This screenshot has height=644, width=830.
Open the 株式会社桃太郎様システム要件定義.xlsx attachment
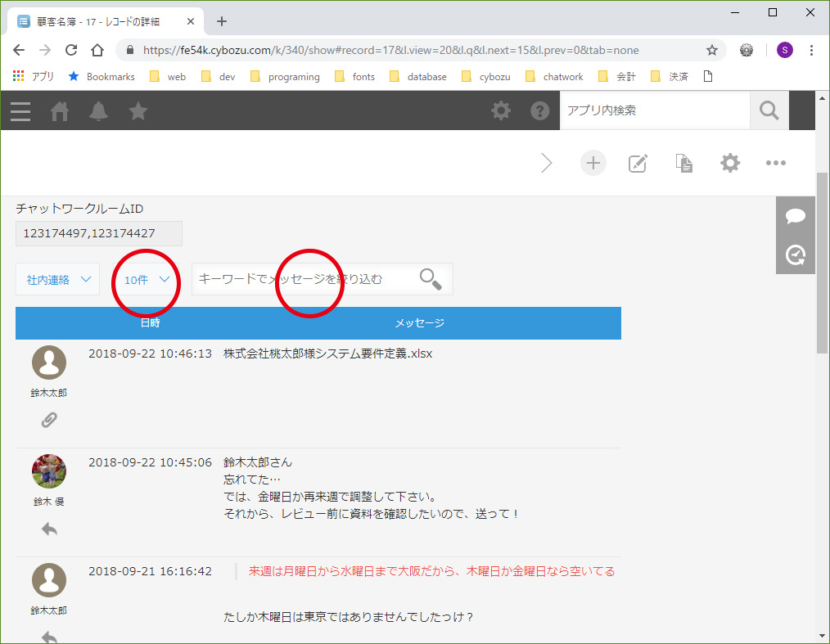coord(327,354)
